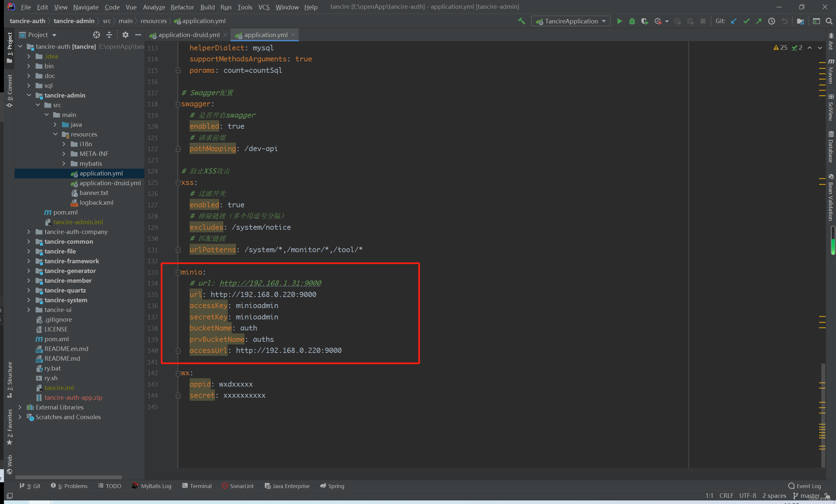The height and width of the screenshot is (504, 836).
Task: Click the tancire-admin breadcrumb in navigation bar
Action: pos(74,21)
